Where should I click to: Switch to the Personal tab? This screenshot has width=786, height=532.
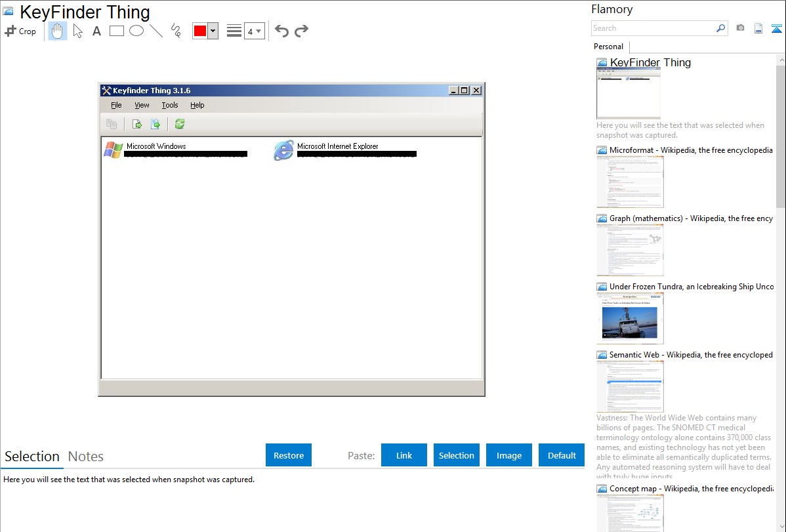click(609, 47)
